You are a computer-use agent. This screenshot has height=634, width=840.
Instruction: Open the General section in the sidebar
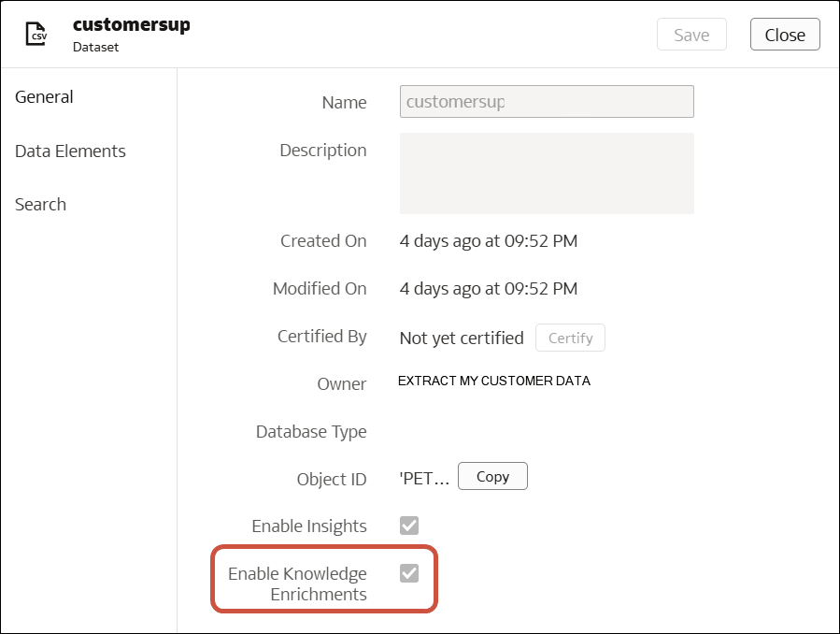[x=44, y=96]
